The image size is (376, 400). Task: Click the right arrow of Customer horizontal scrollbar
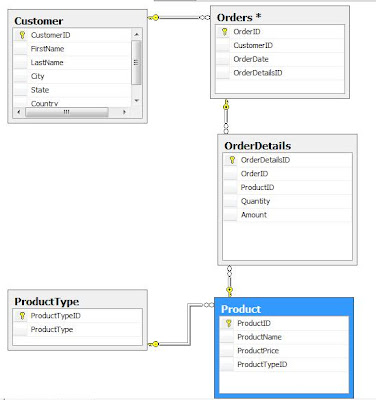click(x=124, y=112)
